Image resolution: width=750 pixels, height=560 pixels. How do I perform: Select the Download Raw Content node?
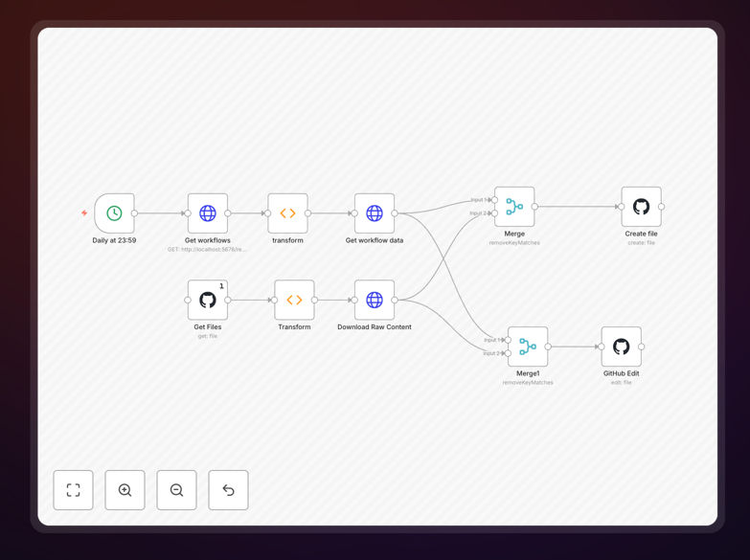tap(375, 300)
